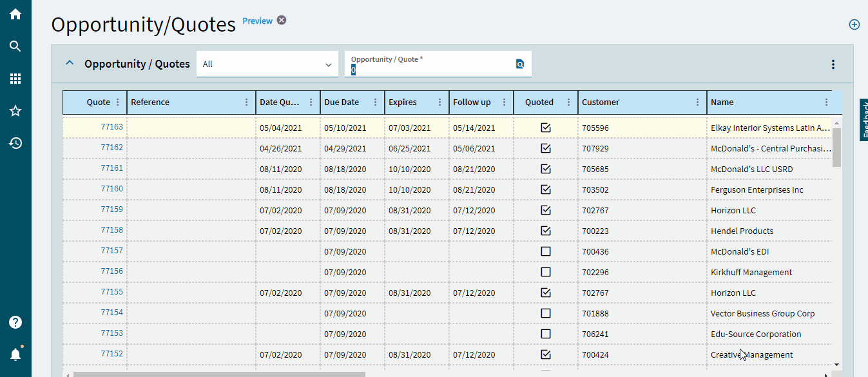Click the grid vertical scrollbar thumb
This screenshot has width=868, height=377.
pos(836,147)
